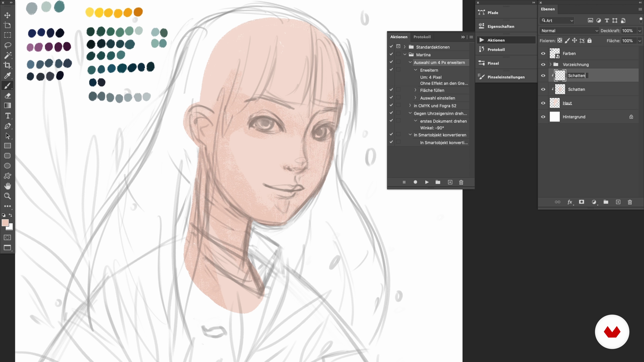Open the Pinseleinstellungen panel
This screenshot has width=644, height=362.
point(506,77)
